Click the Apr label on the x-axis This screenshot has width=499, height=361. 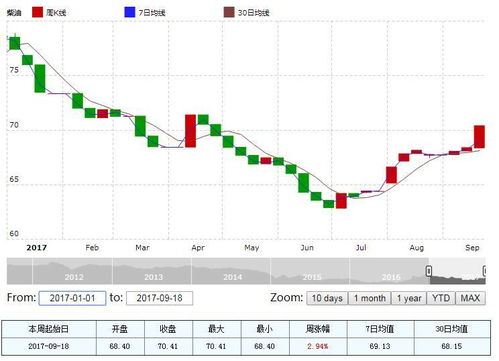click(x=198, y=248)
